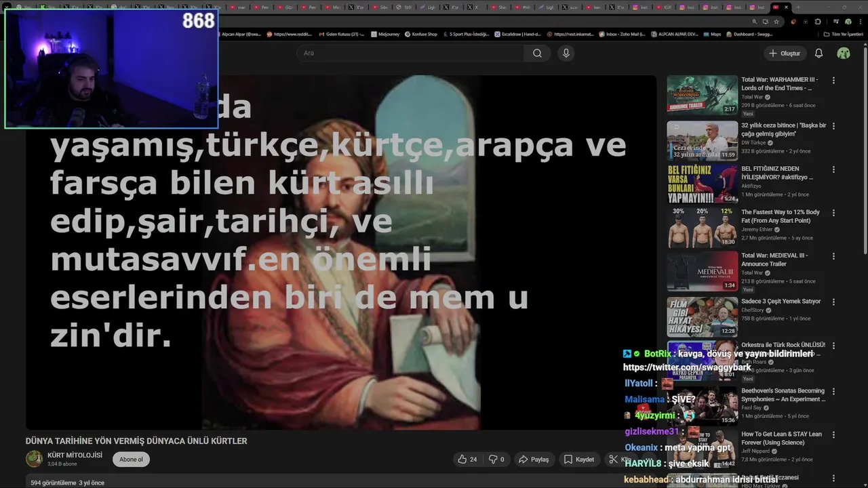Start voice search with the microphone icon
868x488 pixels.
(566, 53)
